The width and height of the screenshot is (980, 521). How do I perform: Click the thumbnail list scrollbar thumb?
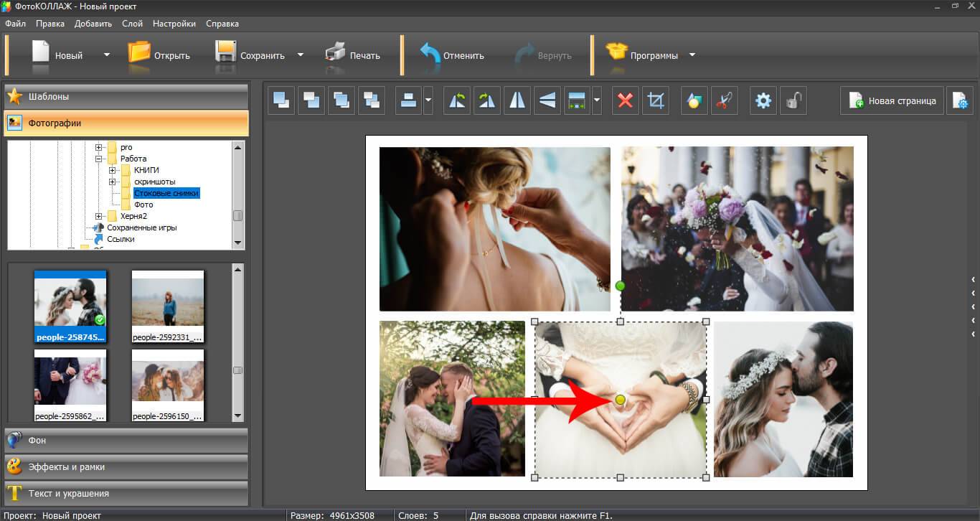click(x=238, y=370)
